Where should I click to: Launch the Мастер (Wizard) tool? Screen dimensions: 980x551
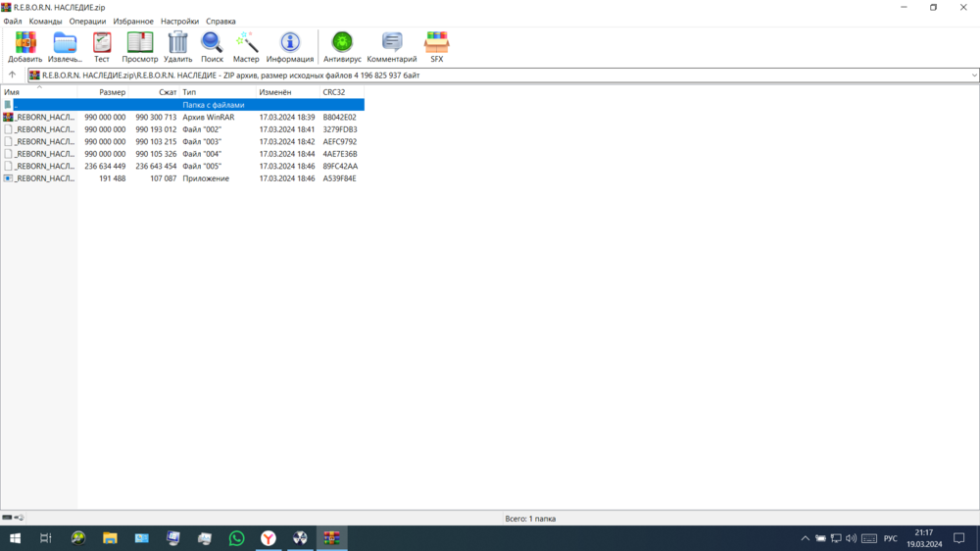pyautogui.click(x=246, y=46)
